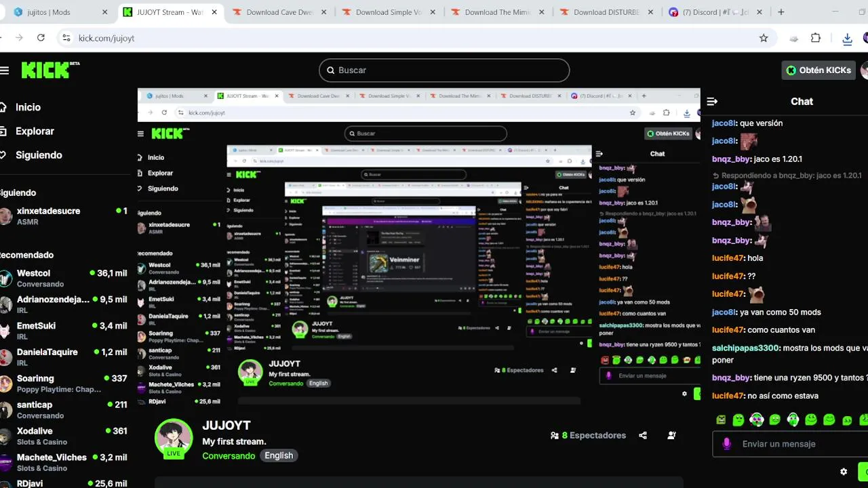Click username in 'jaco8l: que versión' message
Viewport: 868px width, 488px height.
pos(724,123)
